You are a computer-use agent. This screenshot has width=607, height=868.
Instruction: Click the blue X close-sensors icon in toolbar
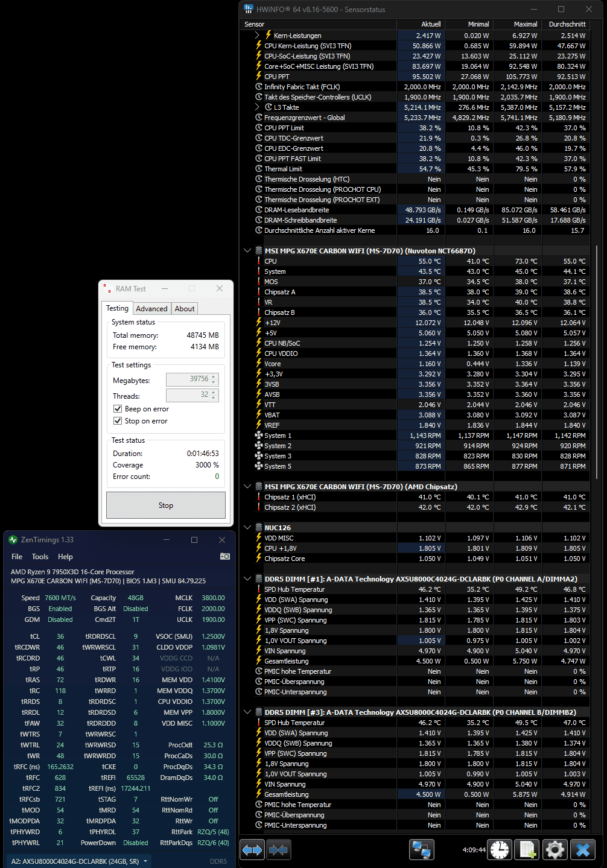pos(583,850)
